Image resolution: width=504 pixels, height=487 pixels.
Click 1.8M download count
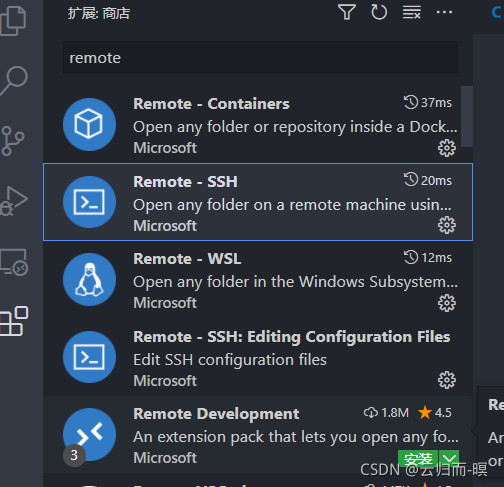pos(386,413)
